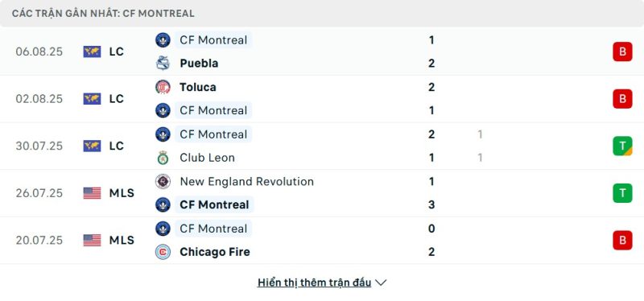Open the Toluca team name link
This screenshot has height=301, width=644.
(x=198, y=87)
